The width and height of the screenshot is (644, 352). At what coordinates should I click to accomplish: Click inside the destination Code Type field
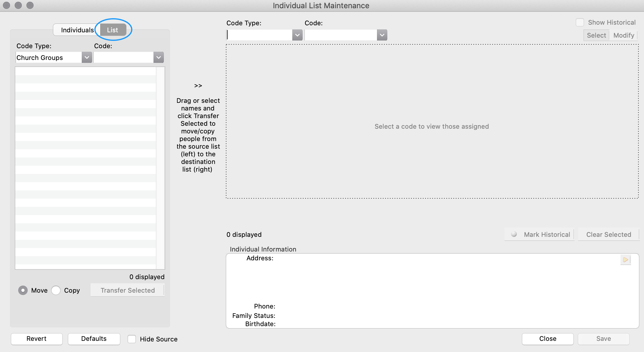click(x=259, y=35)
